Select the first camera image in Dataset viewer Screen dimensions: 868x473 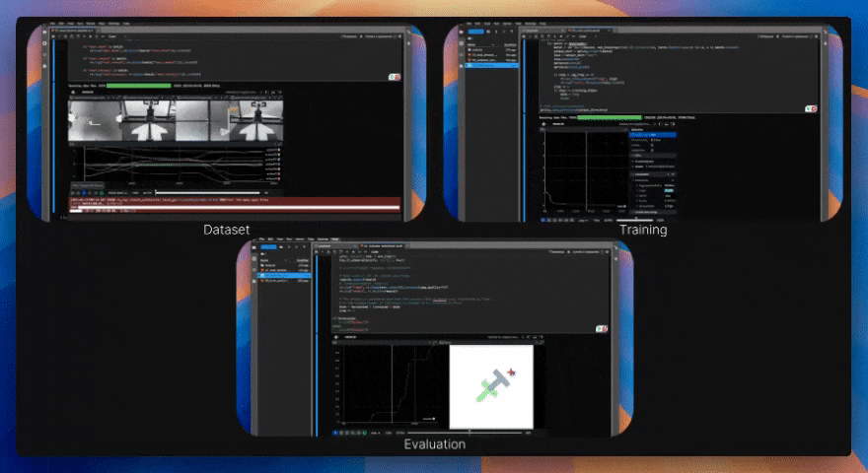tap(95, 121)
